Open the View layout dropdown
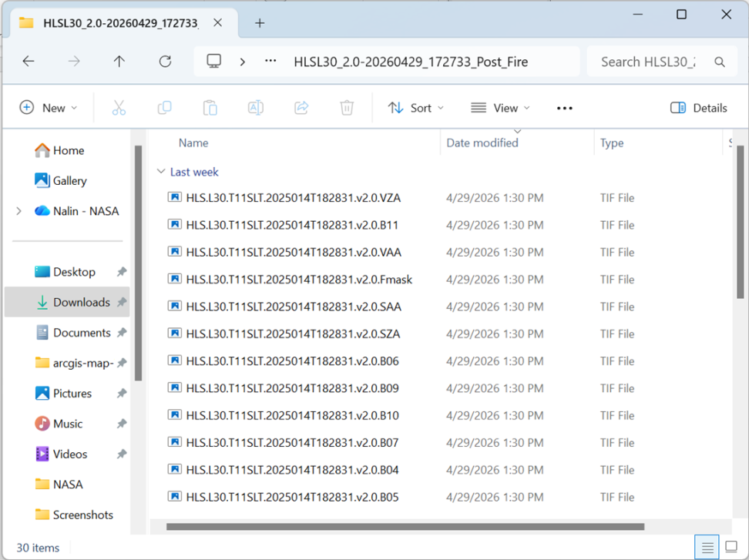 [x=500, y=108]
